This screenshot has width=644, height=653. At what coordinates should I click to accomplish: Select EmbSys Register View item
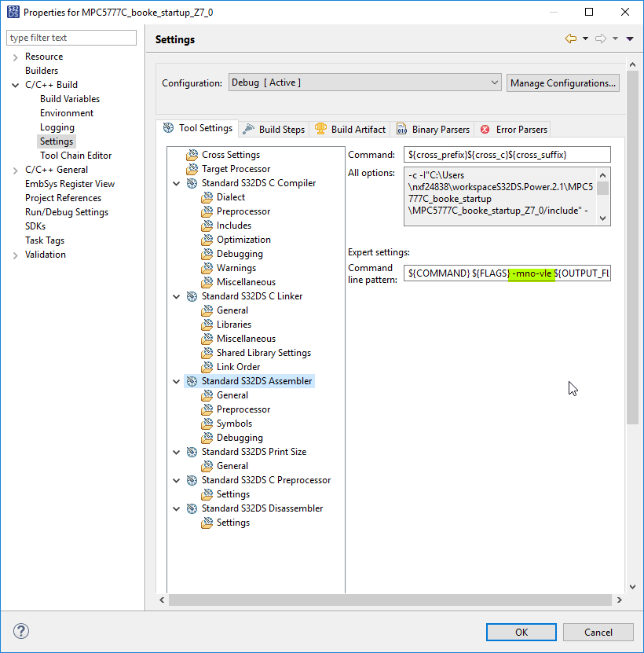tap(70, 184)
